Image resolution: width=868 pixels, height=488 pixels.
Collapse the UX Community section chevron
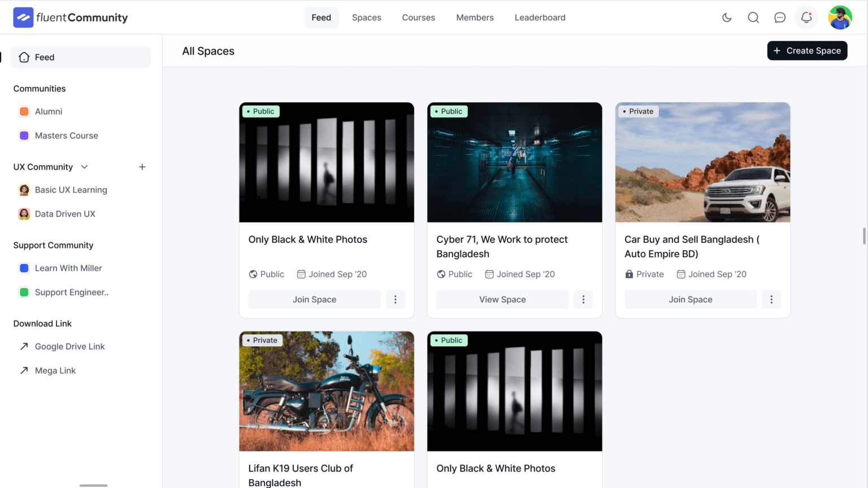(84, 167)
